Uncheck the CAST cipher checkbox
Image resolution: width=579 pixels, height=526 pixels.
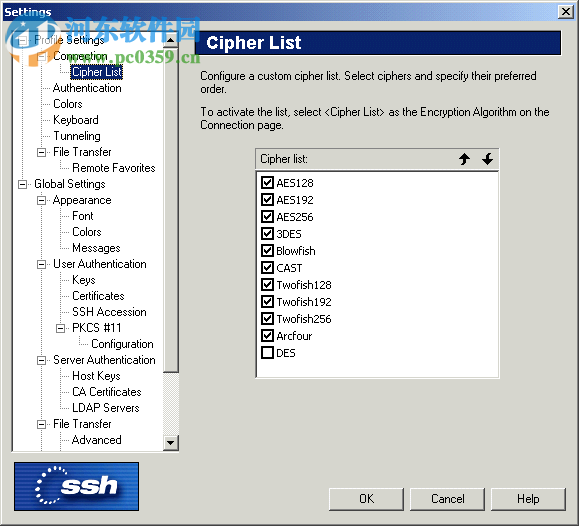coord(267,267)
